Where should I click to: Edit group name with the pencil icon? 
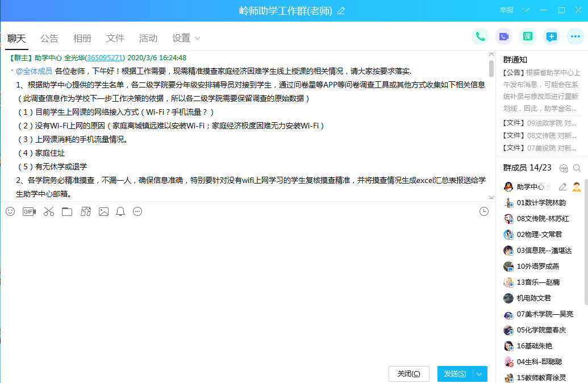tap(341, 11)
